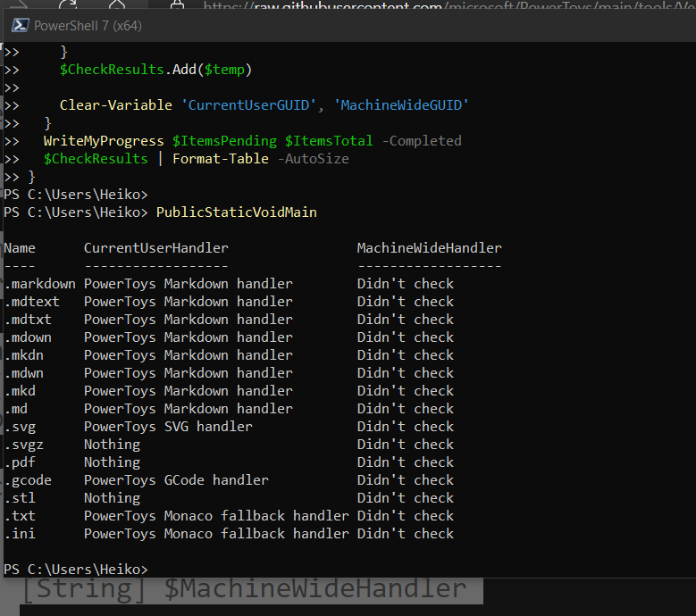
Task: Select the .txt row name
Action: click(x=20, y=516)
